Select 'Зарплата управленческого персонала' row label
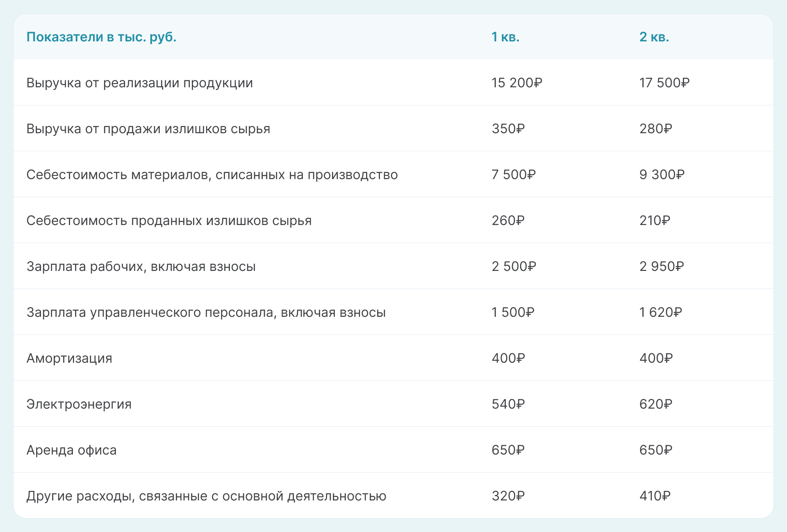The height and width of the screenshot is (532, 787). click(x=206, y=312)
